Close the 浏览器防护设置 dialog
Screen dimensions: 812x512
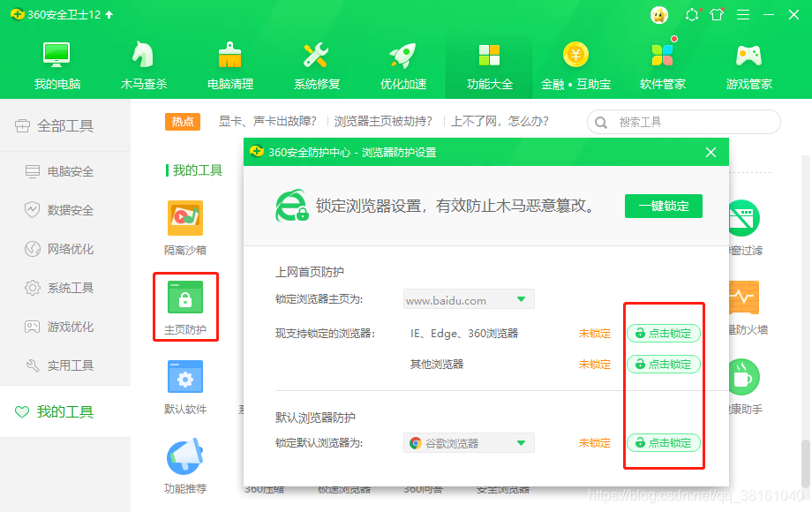711,152
